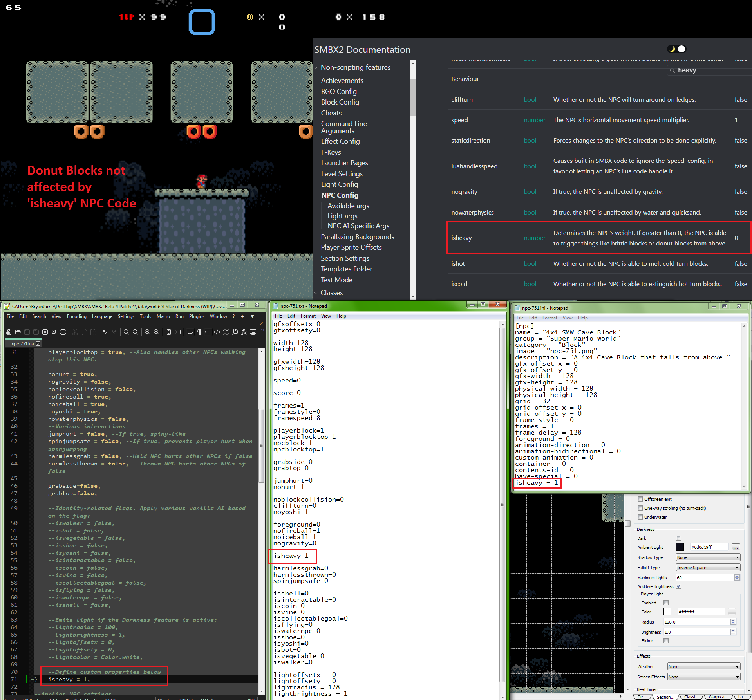Show all characters pilcrow icon

point(199,332)
